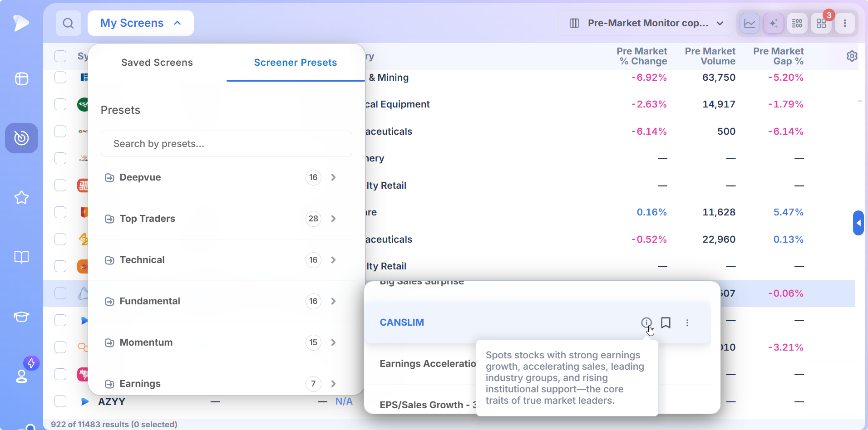The image size is (868, 430).
Task: Open the favorites star sidebar icon
Action: tap(21, 197)
